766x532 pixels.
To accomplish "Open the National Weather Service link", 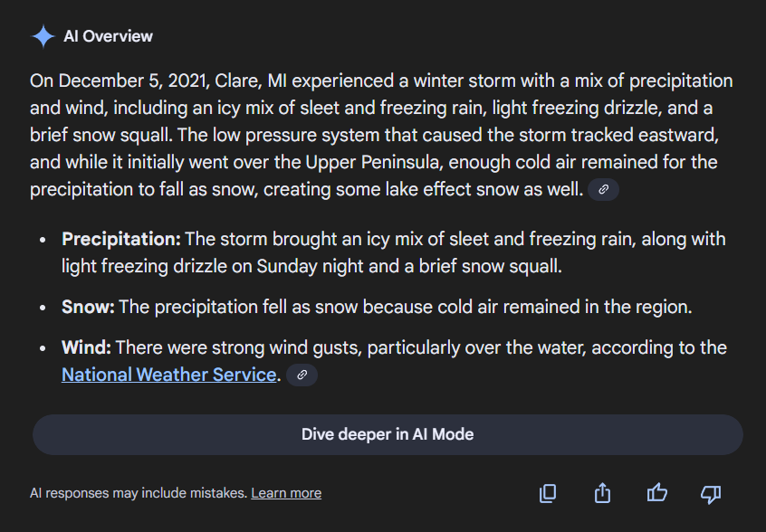I will pos(168,375).
